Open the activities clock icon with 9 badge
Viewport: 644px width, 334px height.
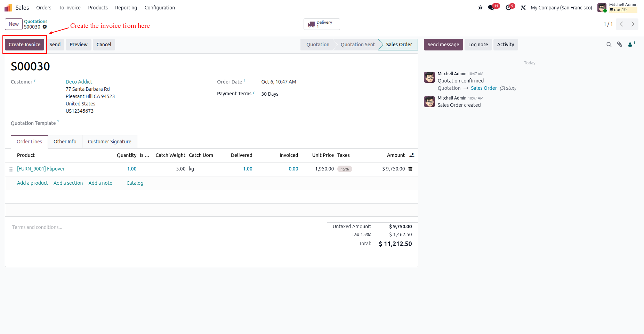pyautogui.click(x=508, y=8)
